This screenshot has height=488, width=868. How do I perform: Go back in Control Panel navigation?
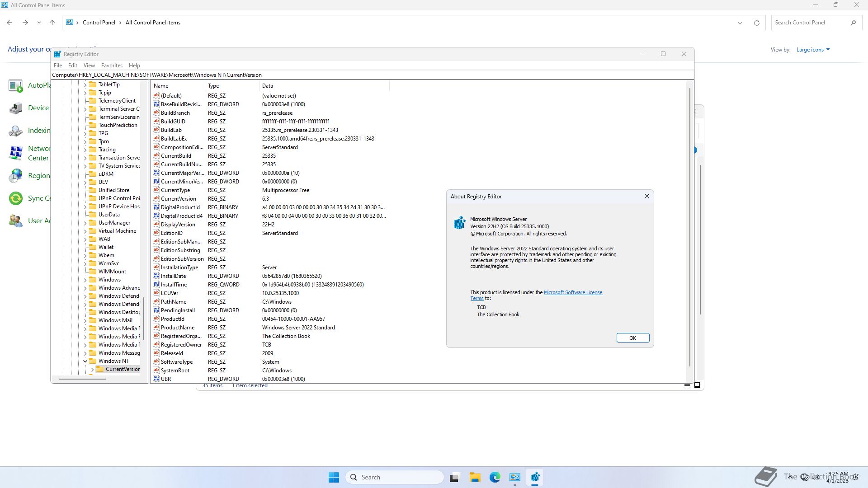(x=9, y=23)
